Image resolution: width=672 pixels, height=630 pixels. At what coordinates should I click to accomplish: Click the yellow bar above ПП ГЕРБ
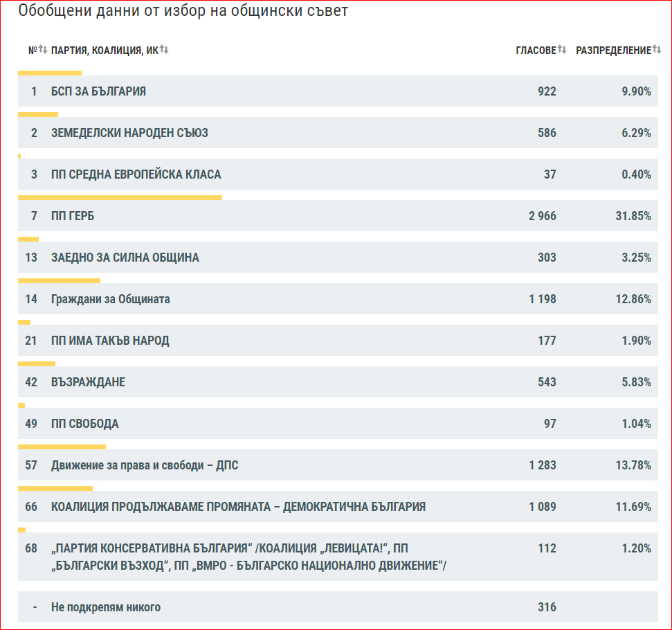coord(120,197)
